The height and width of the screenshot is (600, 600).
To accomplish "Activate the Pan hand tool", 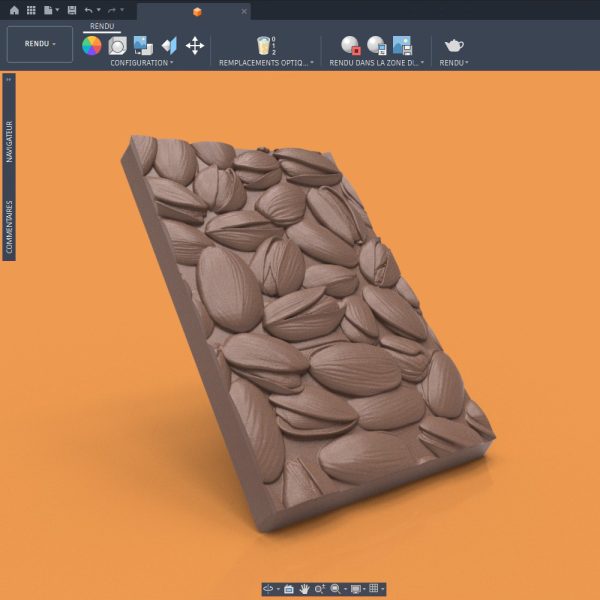I will [x=304, y=589].
